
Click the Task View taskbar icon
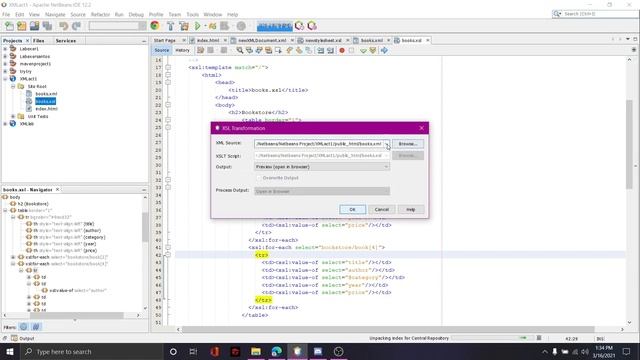click(x=193, y=351)
